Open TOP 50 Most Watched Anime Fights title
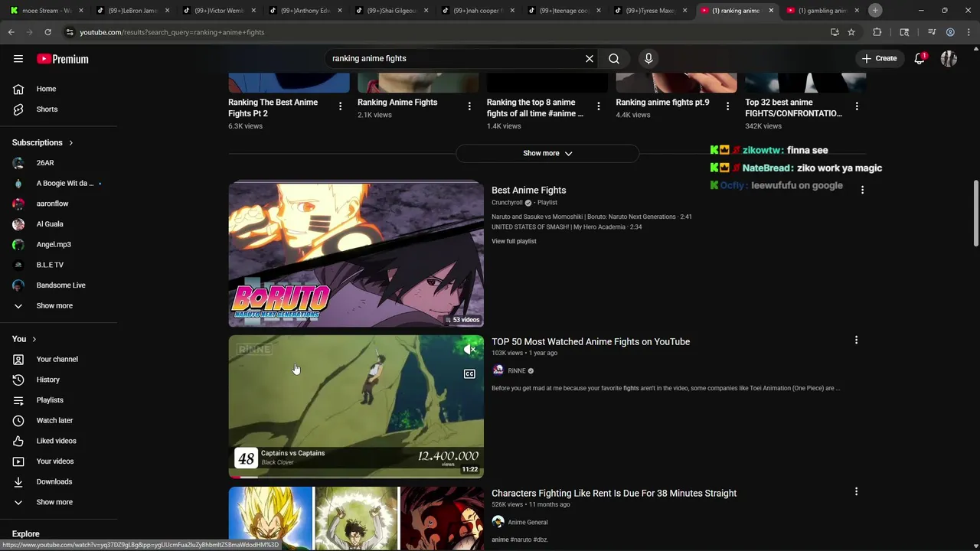This screenshot has width=980, height=551. pyautogui.click(x=590, y=342)
